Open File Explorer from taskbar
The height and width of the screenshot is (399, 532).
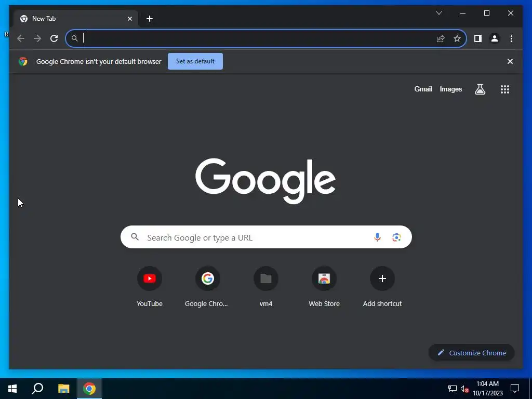(x=63, y=389)
